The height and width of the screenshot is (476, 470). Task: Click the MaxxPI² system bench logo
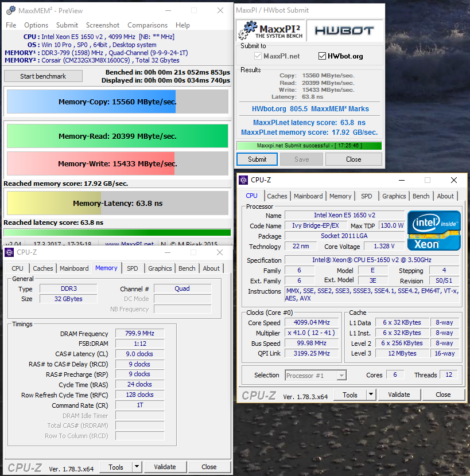pos(271,30)
